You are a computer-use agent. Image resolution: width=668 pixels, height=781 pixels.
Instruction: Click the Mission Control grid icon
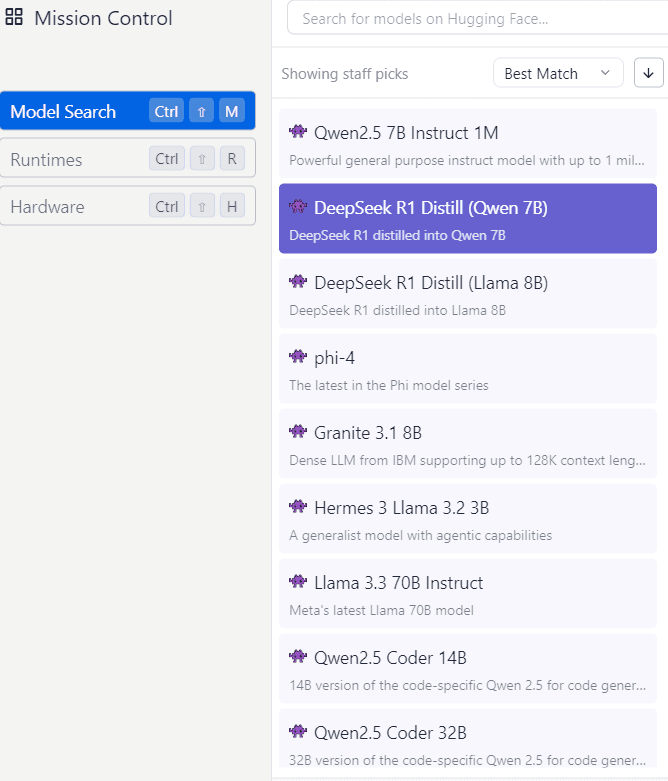coord(14,17)
